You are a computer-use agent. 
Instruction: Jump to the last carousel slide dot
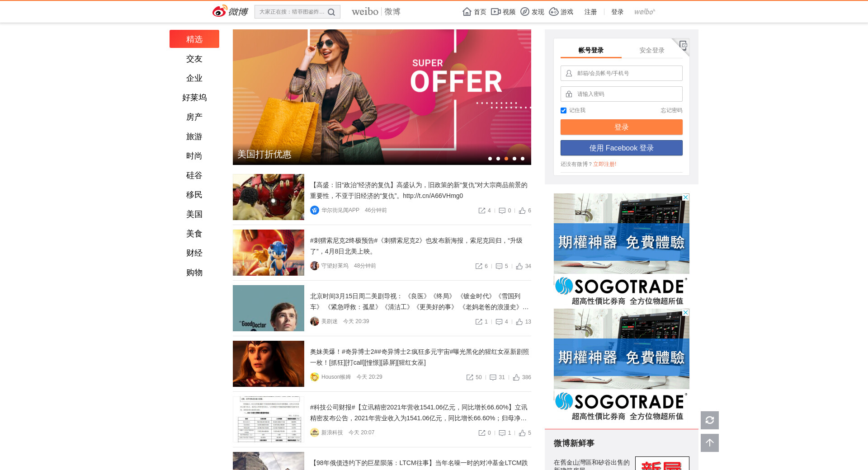click(x=523, y=159)
